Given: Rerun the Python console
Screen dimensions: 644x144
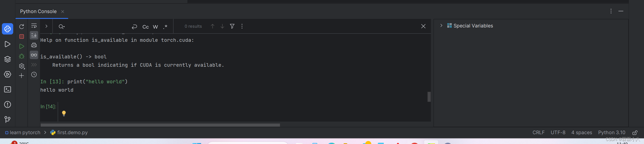Looking at the screenshot, I should pyautogui.click(x=22, y=26).
